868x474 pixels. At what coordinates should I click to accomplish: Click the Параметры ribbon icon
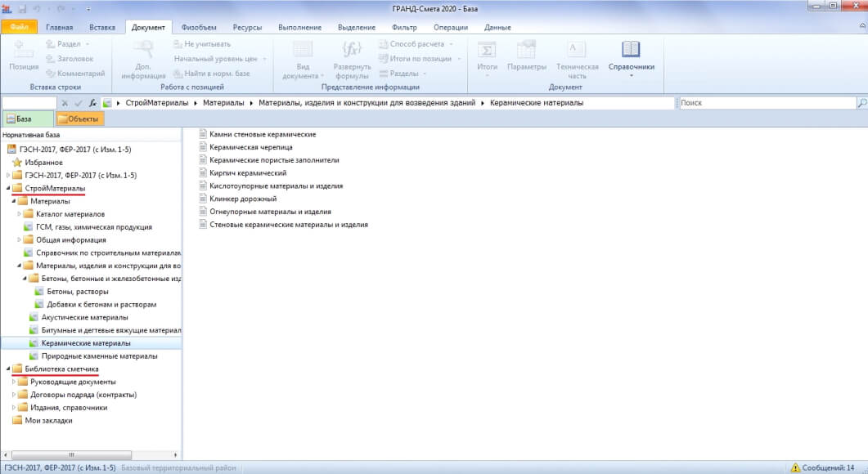(526, 50)
